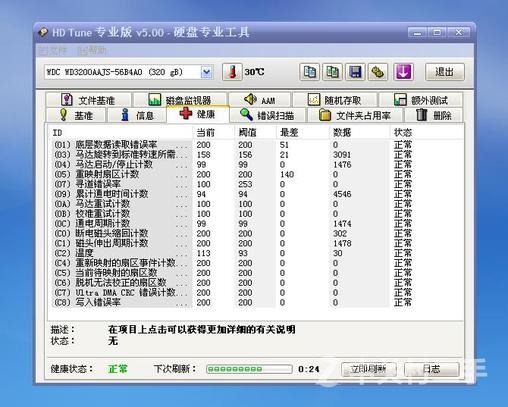Click the copy info to clipboard icon

pos(310,72)
